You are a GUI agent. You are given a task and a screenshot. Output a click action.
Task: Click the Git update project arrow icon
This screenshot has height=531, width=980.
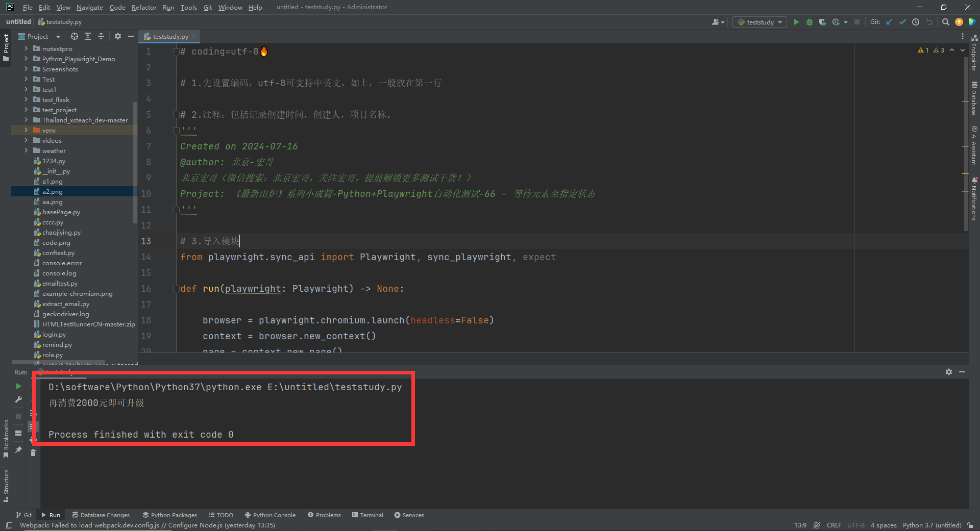click(x=890, y=22)
